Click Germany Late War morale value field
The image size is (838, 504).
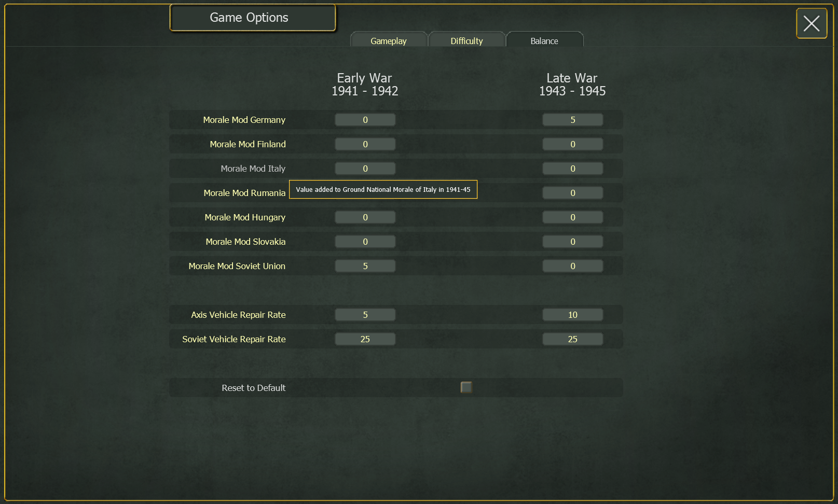pos(572,120)
